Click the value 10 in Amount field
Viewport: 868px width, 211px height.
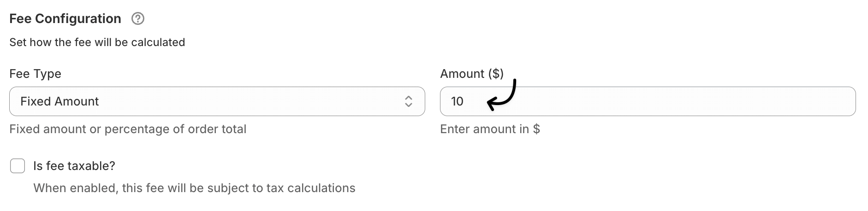point(457,101)
